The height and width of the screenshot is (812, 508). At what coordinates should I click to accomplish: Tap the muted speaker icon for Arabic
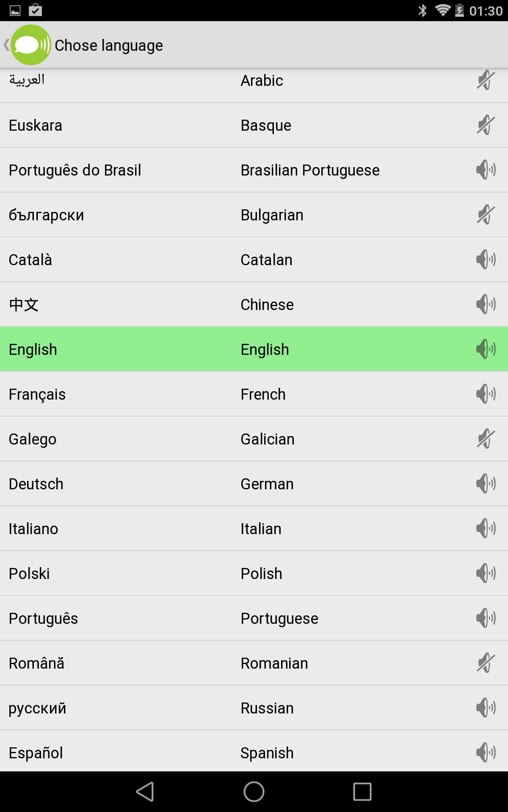click(486, 80)
